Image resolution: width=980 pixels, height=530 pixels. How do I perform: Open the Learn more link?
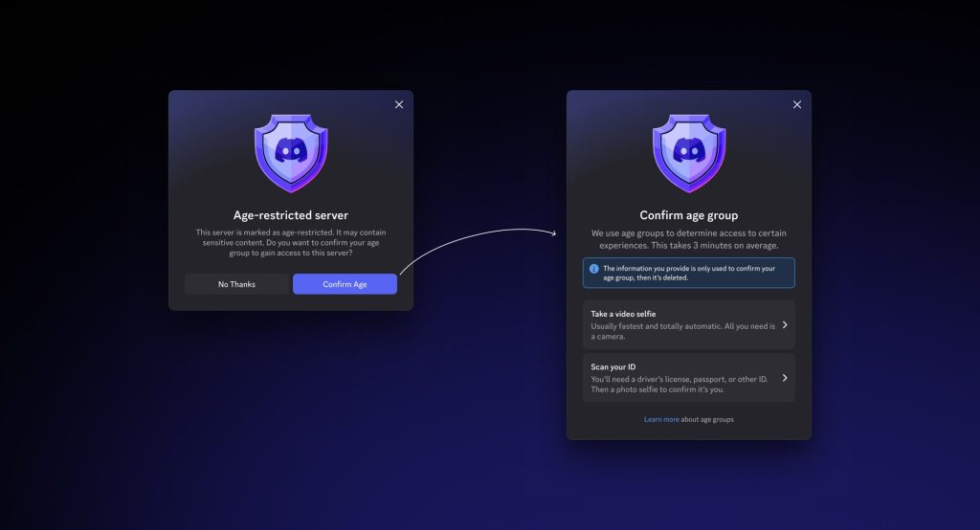[x=661, y=419]
